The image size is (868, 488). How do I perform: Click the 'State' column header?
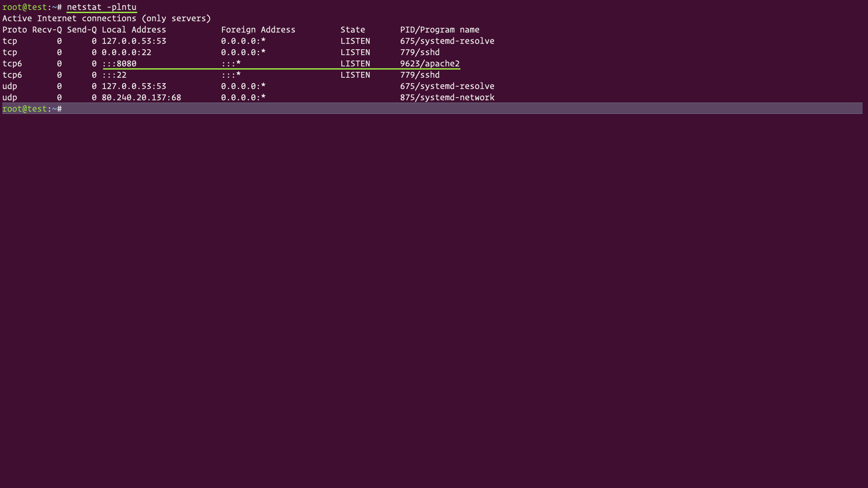coord(353,30)
